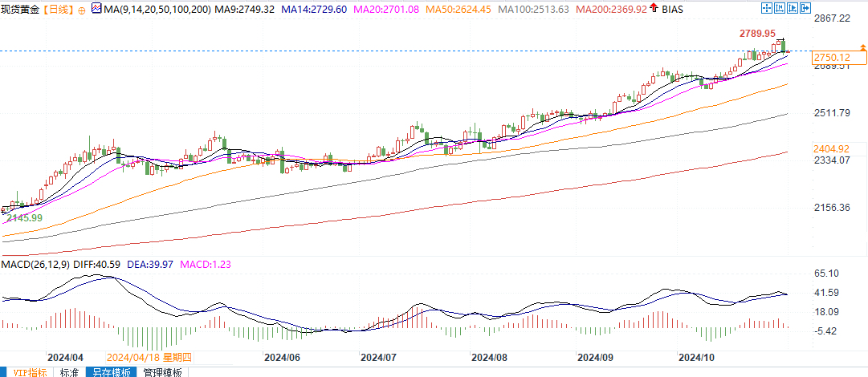This screenshot has height=377, width=868.
Task: Click the MA indicator envelope icon
Action: 96,9
